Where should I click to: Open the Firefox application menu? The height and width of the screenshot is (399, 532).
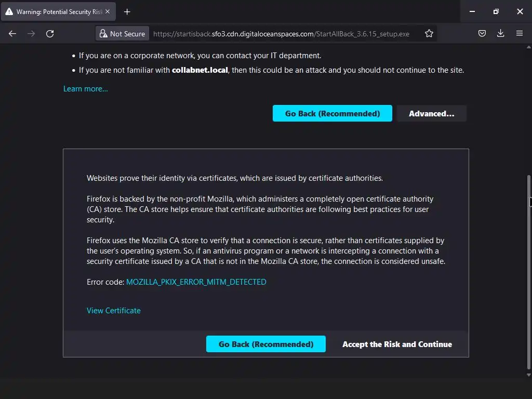pos(519,33)
